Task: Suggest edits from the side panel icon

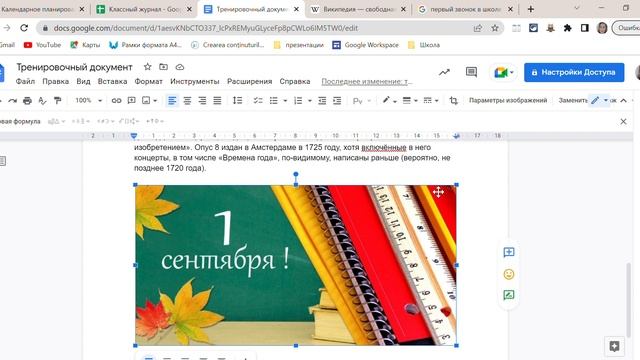Action: click(x=509, y=295)
